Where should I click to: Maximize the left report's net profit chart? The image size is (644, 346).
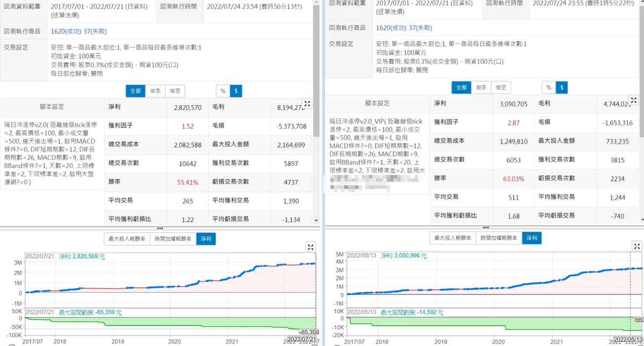tap(311, 247)
